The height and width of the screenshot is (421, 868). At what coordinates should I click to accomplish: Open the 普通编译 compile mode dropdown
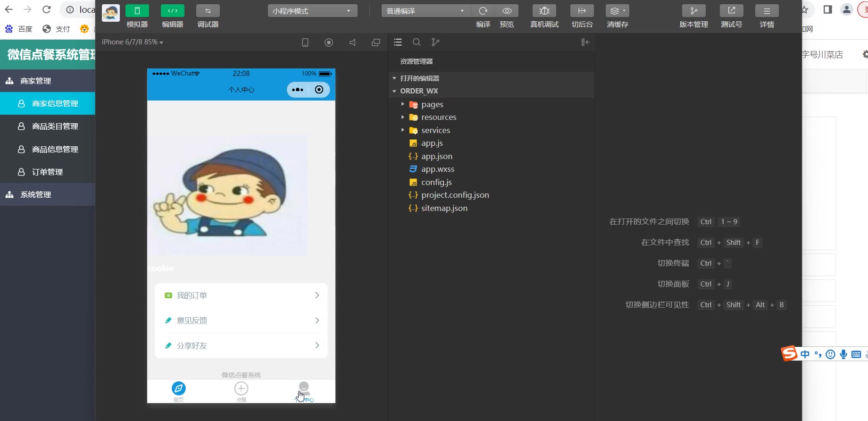pyautogui.click(x=426, y=11)
